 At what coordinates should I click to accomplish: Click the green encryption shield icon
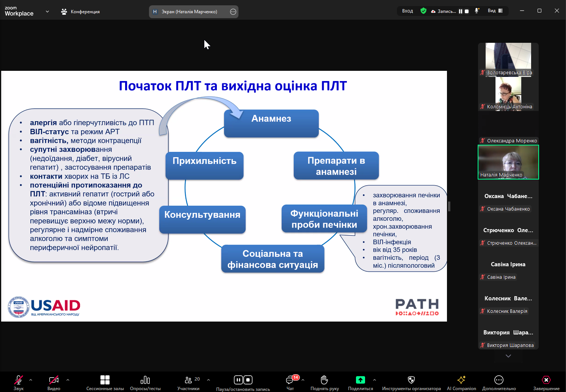click(x=423, y=11)
